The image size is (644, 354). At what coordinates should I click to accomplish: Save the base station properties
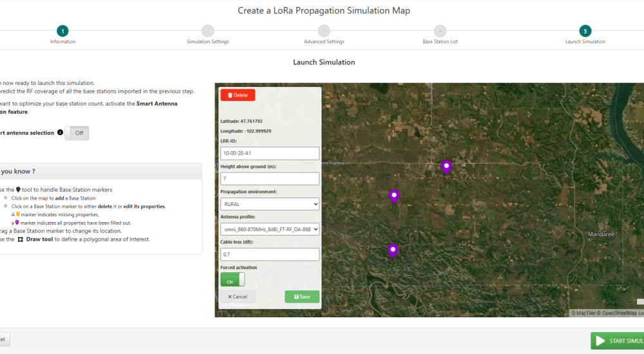302,297
